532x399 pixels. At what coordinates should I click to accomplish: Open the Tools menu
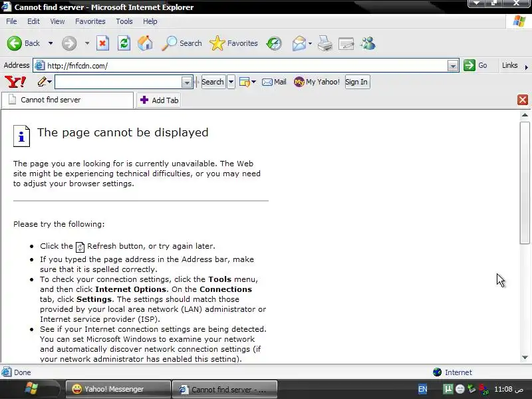(x=124, y=21)
